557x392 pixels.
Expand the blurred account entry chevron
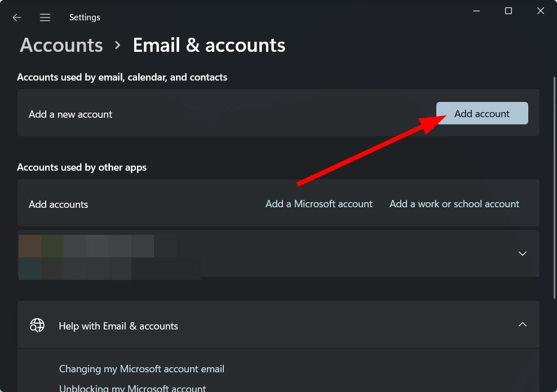point(522,253)
